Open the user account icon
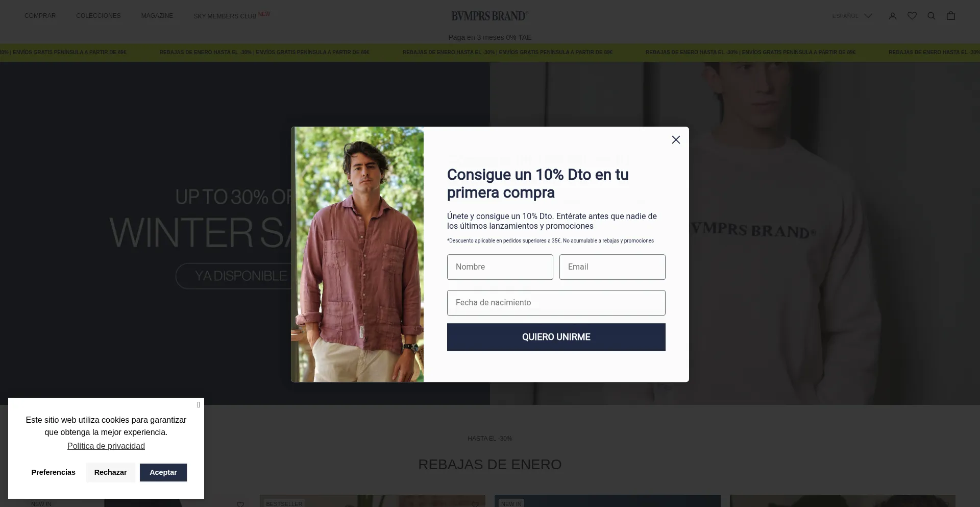 tap(893, 16)
